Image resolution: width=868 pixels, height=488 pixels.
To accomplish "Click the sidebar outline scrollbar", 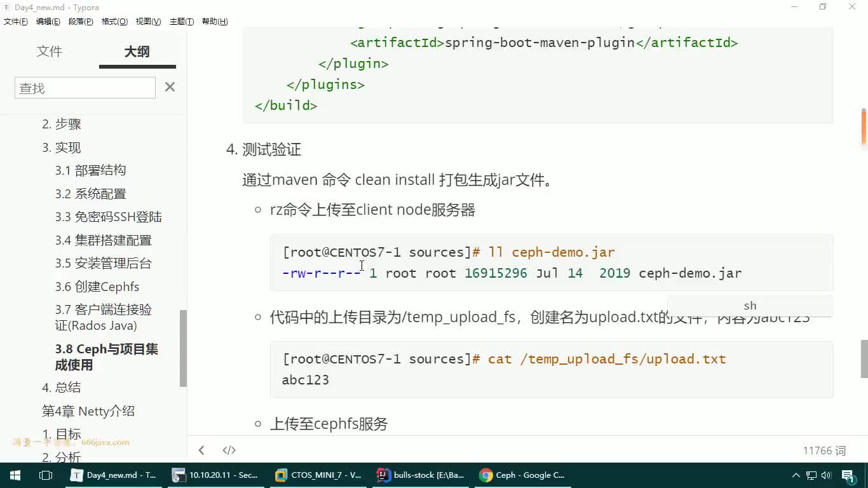I will click(183, 348).
